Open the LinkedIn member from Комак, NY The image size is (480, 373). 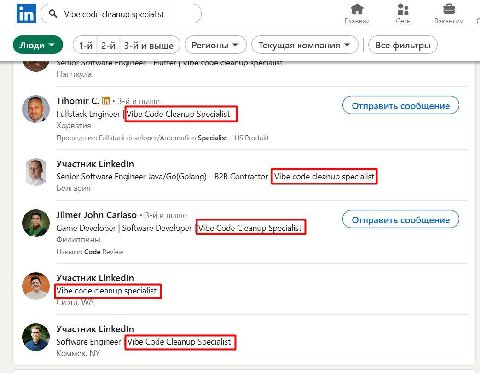pyautogui.click(x=95, y=329)
